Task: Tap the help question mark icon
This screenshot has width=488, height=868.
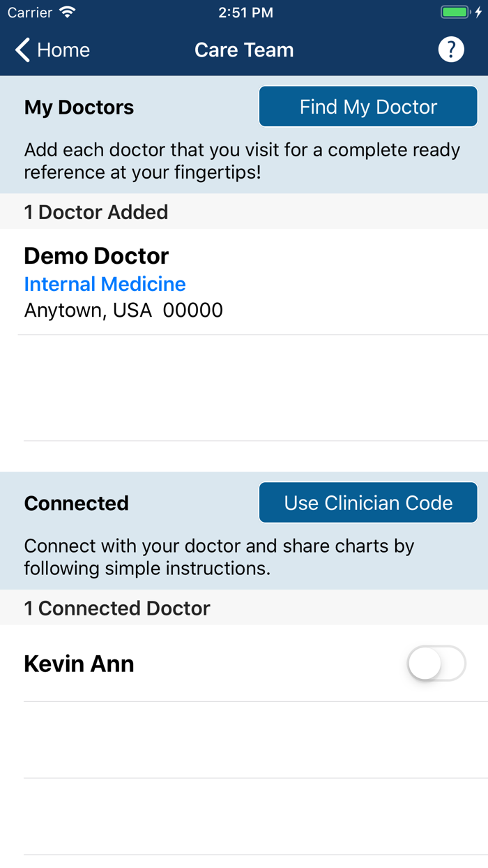Action: click(x=451, y=50)
